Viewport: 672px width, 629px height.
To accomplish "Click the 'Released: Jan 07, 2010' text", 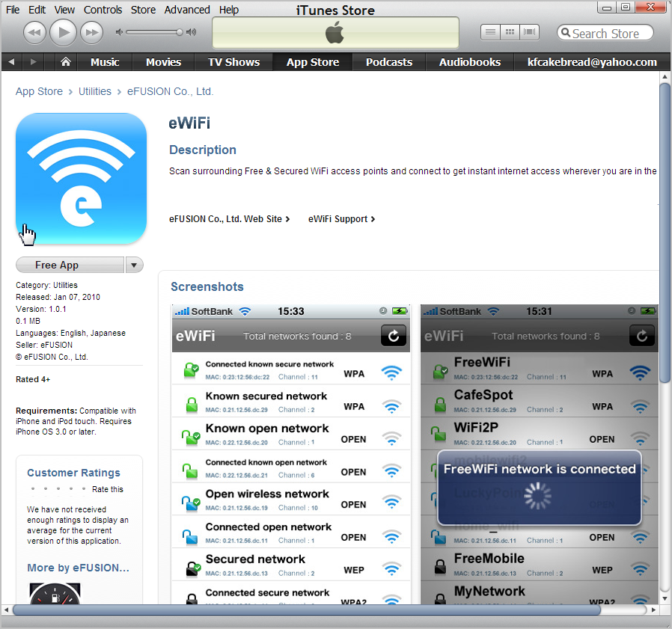I will pyautogui.click(x=58, y=297).
